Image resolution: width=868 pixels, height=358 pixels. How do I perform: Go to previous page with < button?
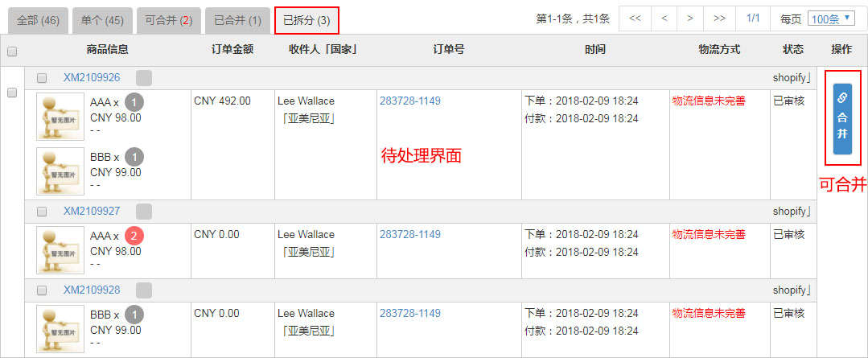(664, 19)
